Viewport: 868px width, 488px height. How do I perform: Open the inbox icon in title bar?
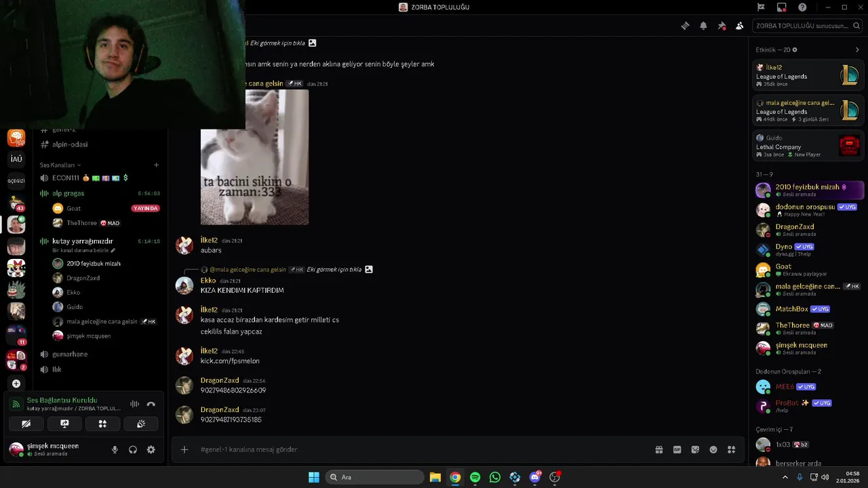coord(782,7)
